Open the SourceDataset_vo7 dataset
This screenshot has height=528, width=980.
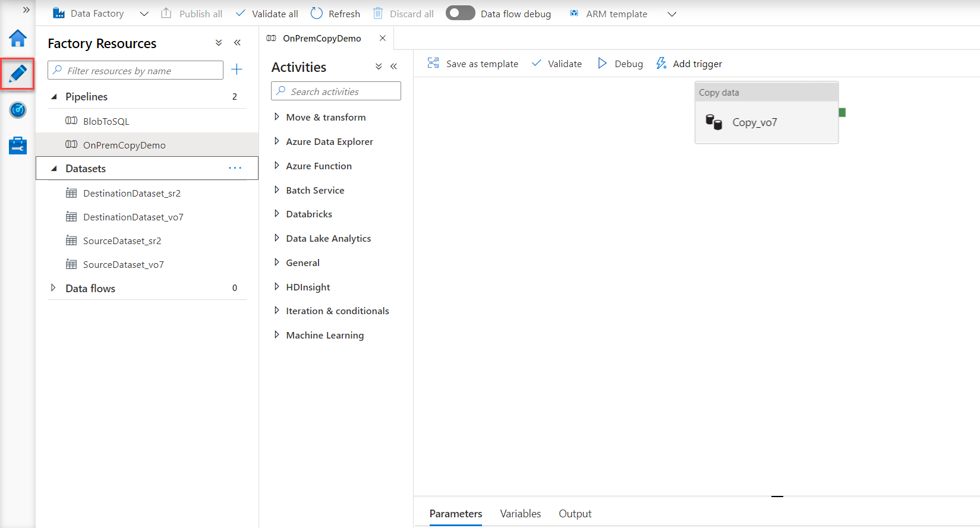(124, 264)
